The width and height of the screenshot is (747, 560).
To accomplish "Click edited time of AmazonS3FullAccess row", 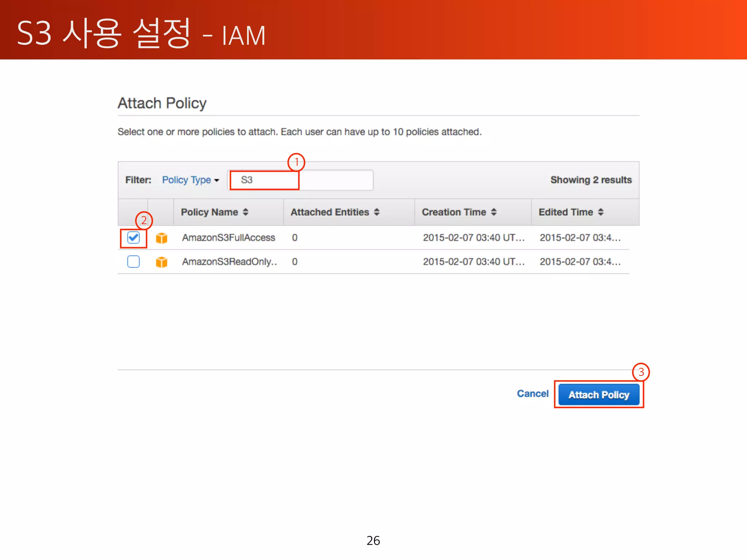I will 580,238.
